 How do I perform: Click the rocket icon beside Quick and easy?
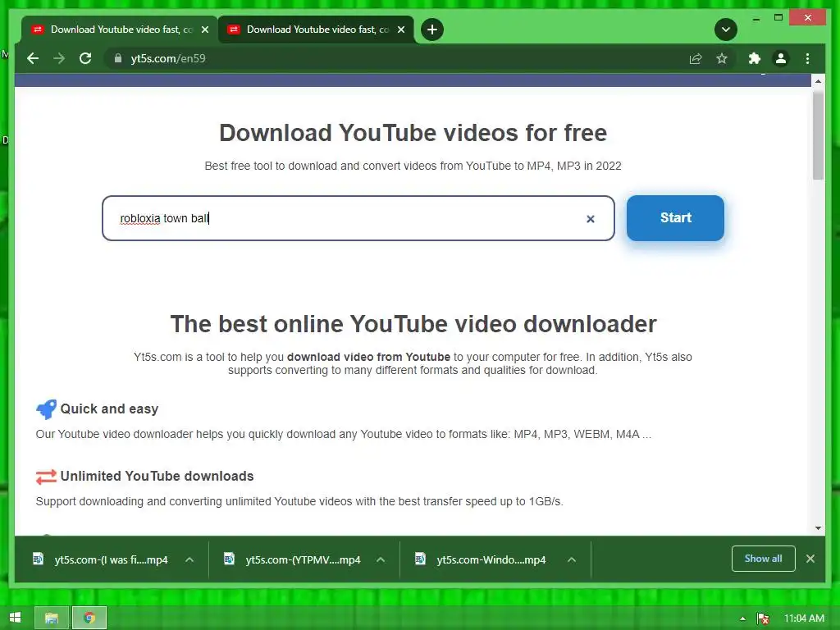pos(46,409)
